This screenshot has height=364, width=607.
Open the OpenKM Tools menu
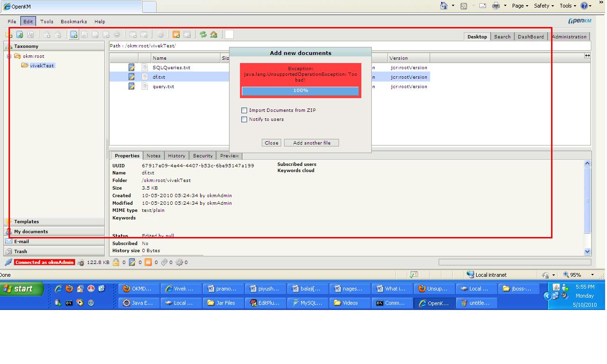pos(46,21)
